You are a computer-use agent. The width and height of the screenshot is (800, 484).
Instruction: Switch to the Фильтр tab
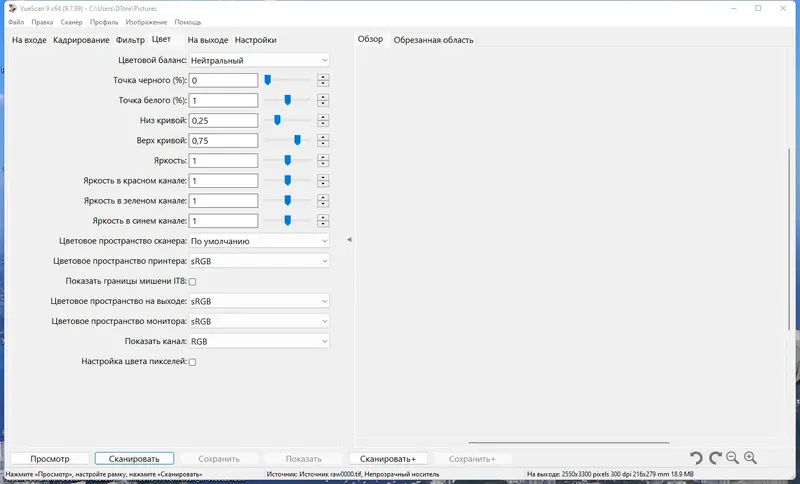pos(130,40)
